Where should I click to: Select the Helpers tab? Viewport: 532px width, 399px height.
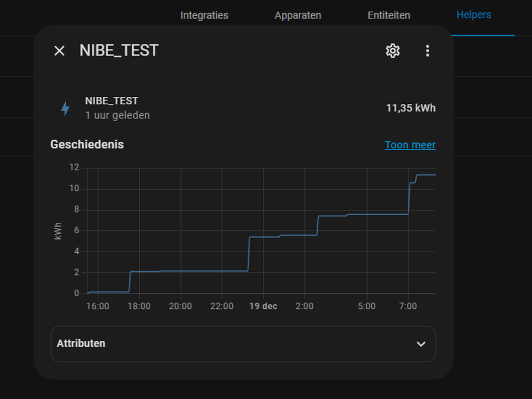pos(473,15)
